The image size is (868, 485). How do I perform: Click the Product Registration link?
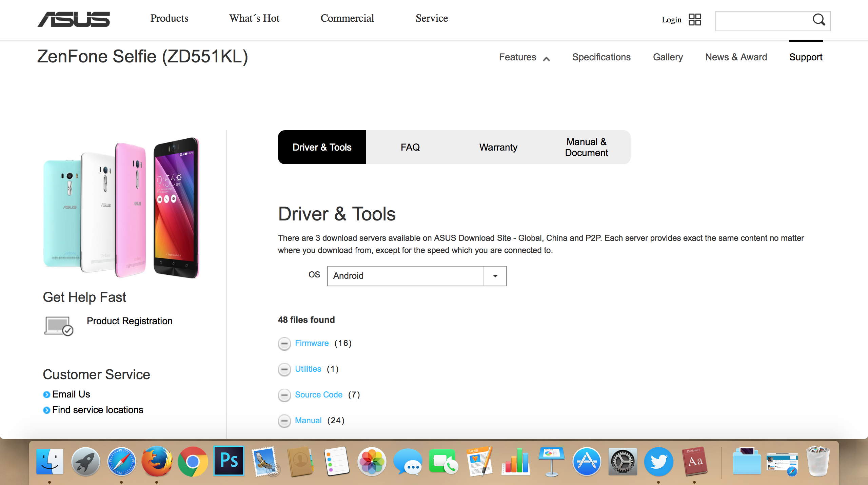(x=130, y=321)
